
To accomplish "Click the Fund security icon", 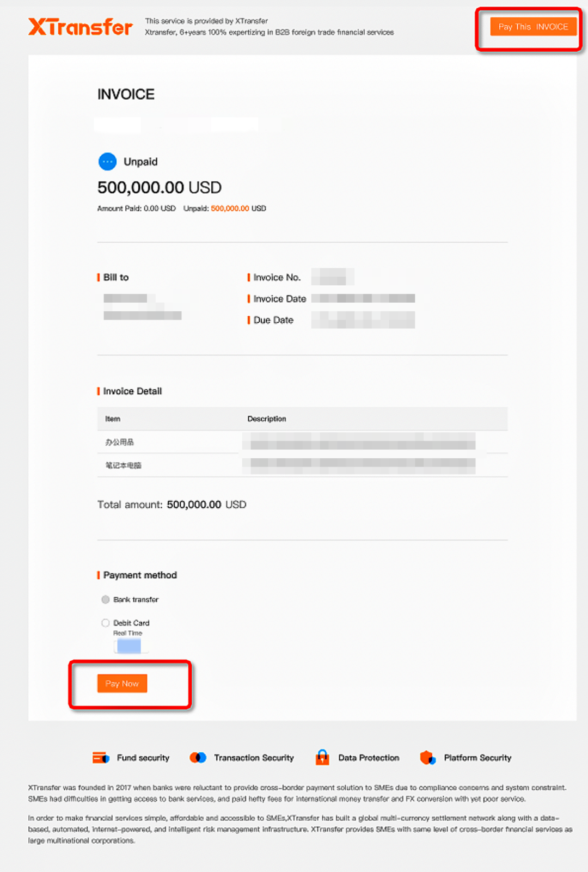I will 101,758.
